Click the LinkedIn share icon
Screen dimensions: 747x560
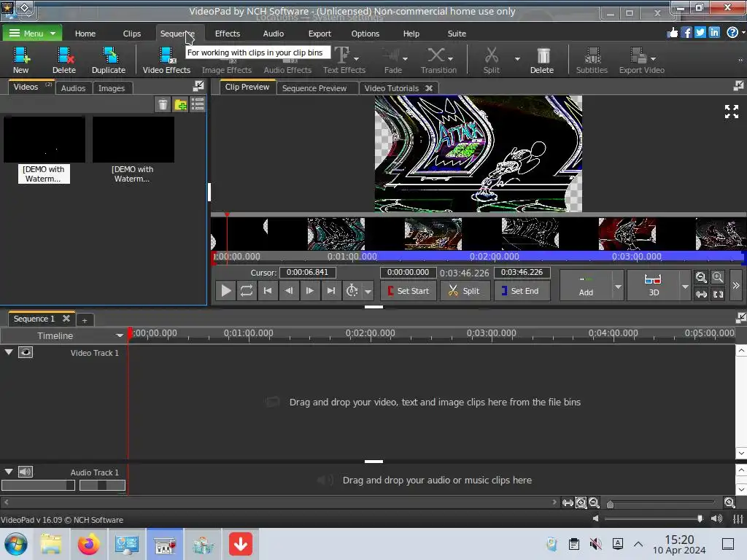coord(713,32)
